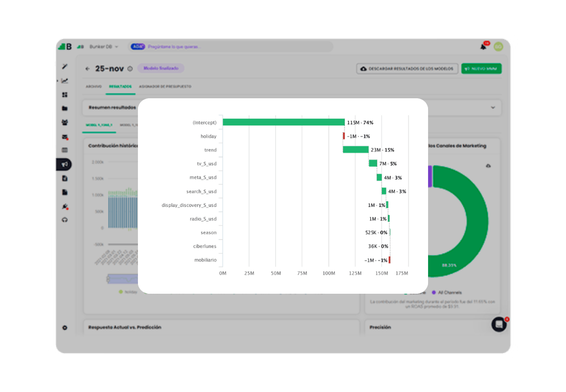The height and width of the screenshot is (392, 566).
Task: Open the dashboard grid sidebar icon
Action: [x=65, y=94]
